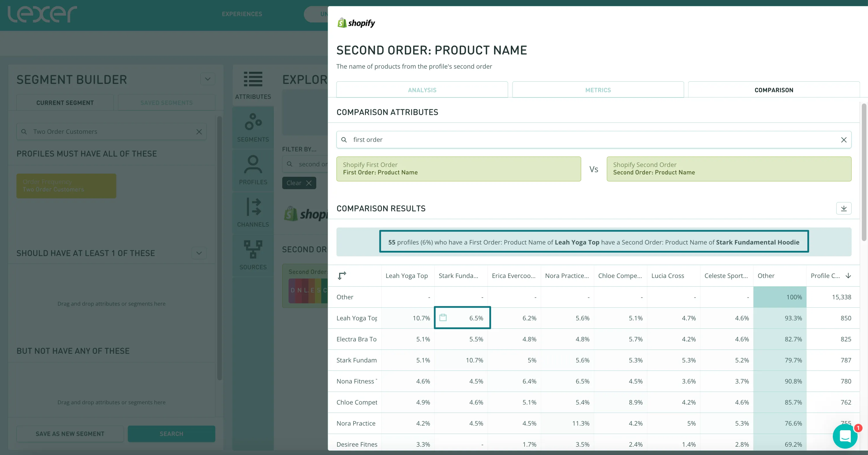Sort by Profile Count column arrow

point(848,275)
